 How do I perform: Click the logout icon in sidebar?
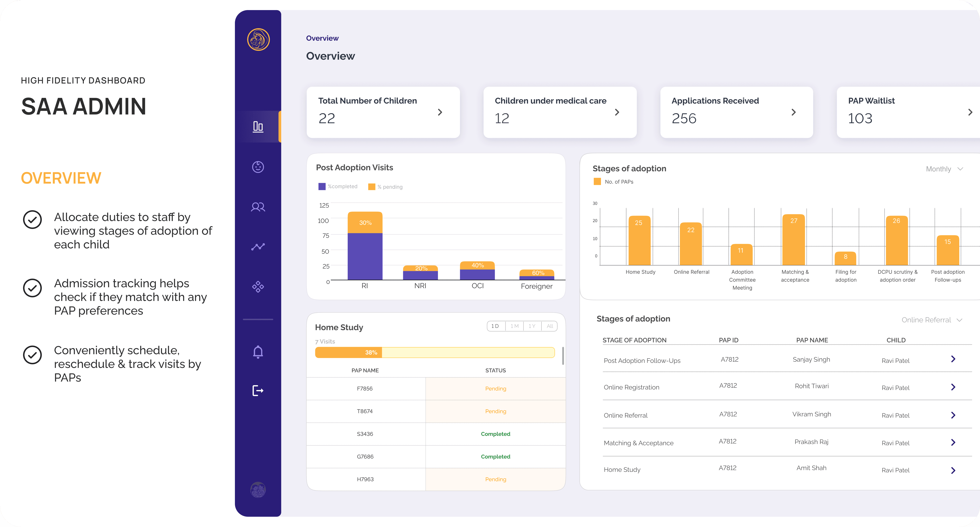(258, 391)
